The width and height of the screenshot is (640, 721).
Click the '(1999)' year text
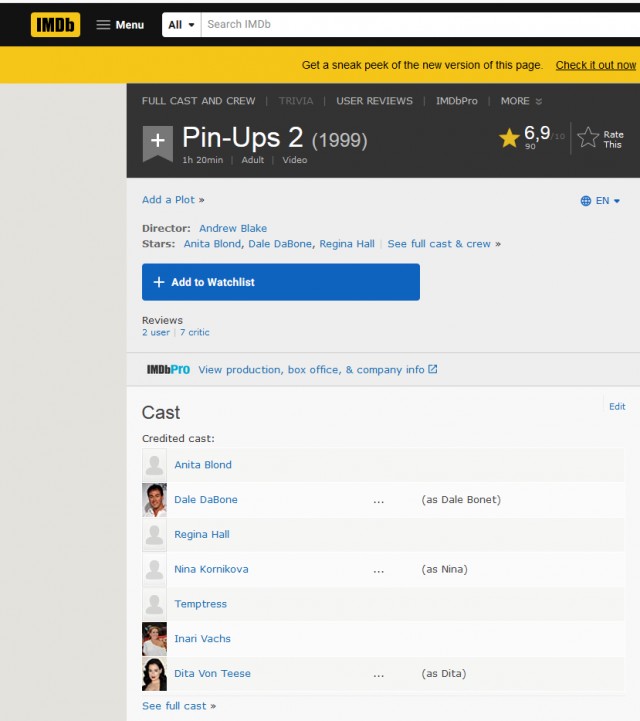click(340, 140)
